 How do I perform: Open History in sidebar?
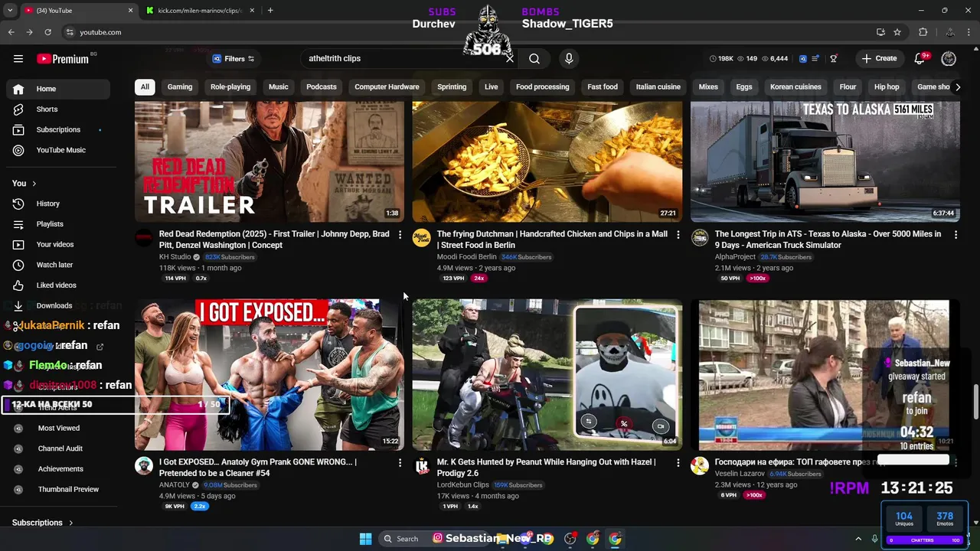click(x=58, y=204)
